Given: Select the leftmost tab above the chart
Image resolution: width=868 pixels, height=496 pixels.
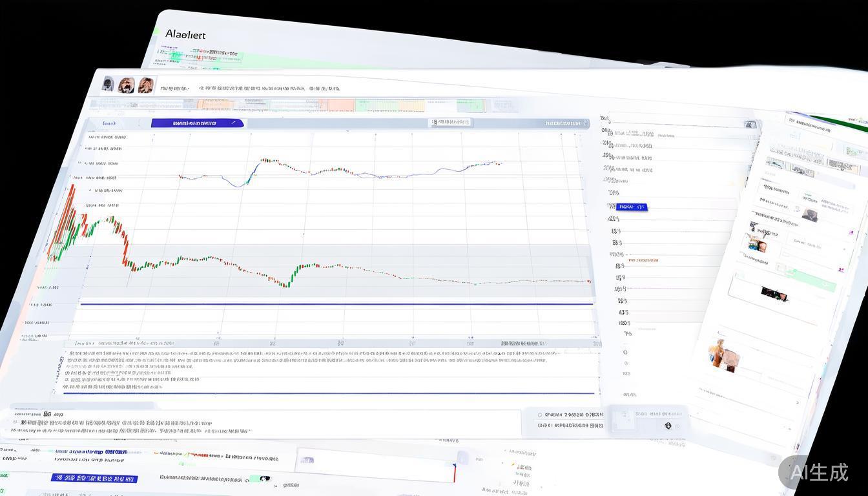Looking at the screenshot, I should click(109, 123).
